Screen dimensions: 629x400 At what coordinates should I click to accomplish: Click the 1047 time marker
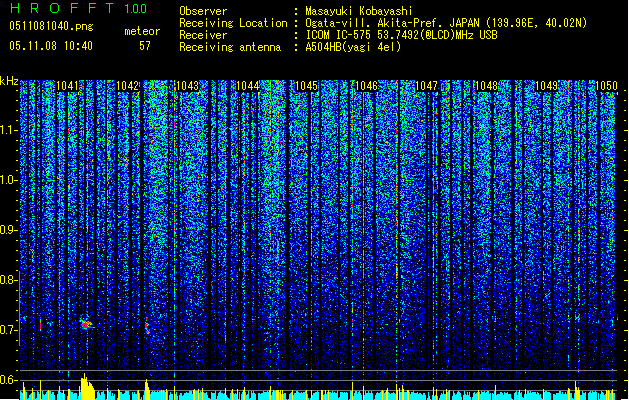[426, 86]
